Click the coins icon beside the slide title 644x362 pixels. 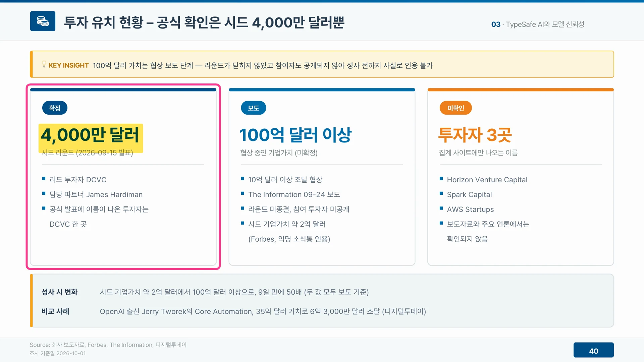click(43, 21)
